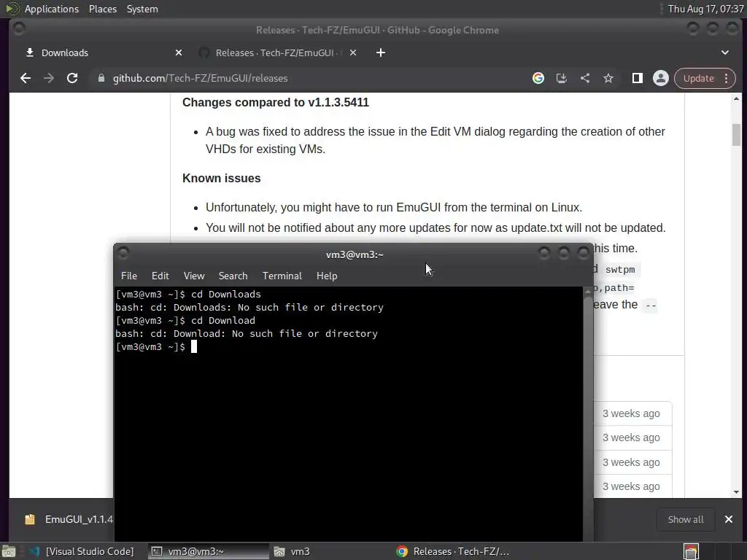Open terminal File menu
The image size is (747, 560).
(x=128, y=276)
